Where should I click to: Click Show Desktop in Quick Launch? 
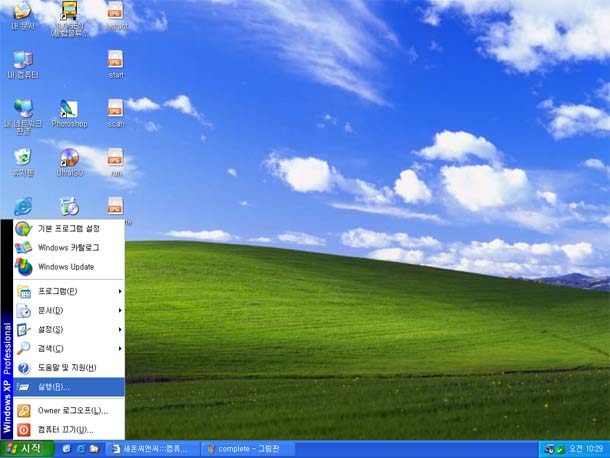pos(67,449)
